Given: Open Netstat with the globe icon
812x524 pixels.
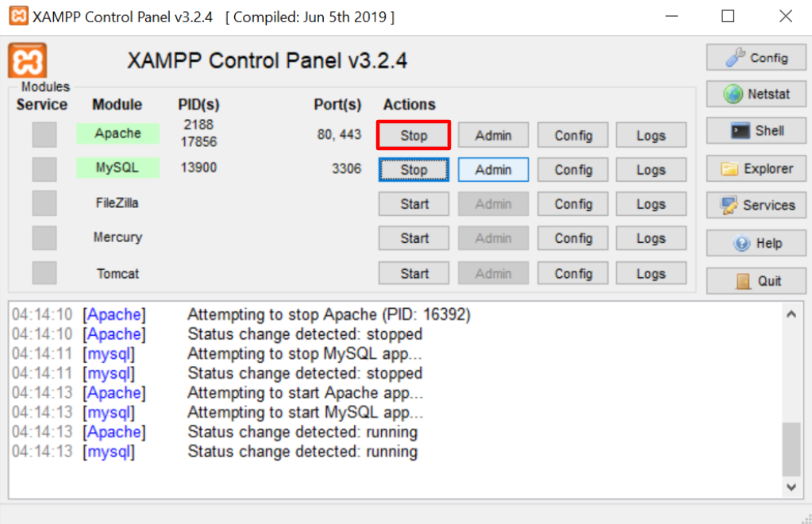Looking at the screenshot, I should click(x=755, y=94).
